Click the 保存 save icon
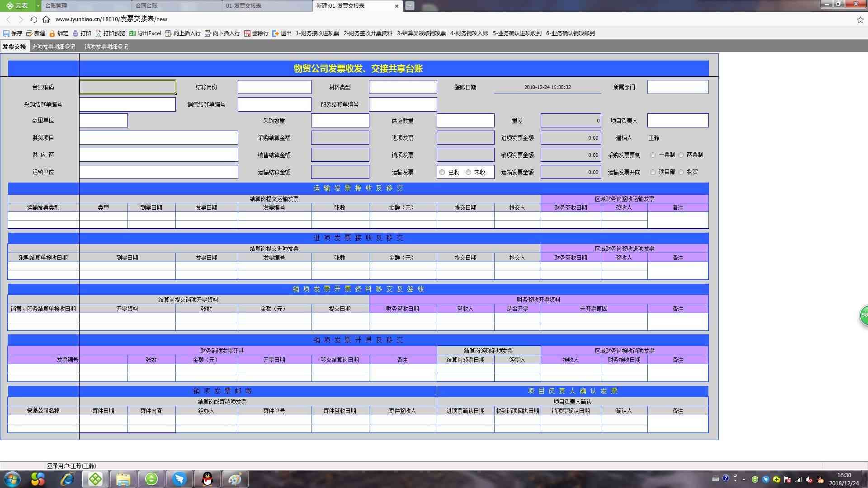This screenshot has width=868, height=488. tap(6, 33)
